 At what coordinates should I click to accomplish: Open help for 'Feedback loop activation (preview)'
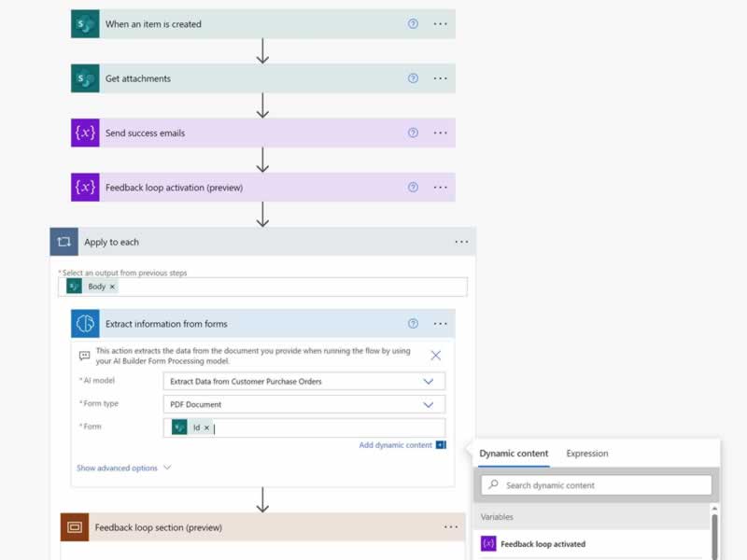[x=413, y=187]
